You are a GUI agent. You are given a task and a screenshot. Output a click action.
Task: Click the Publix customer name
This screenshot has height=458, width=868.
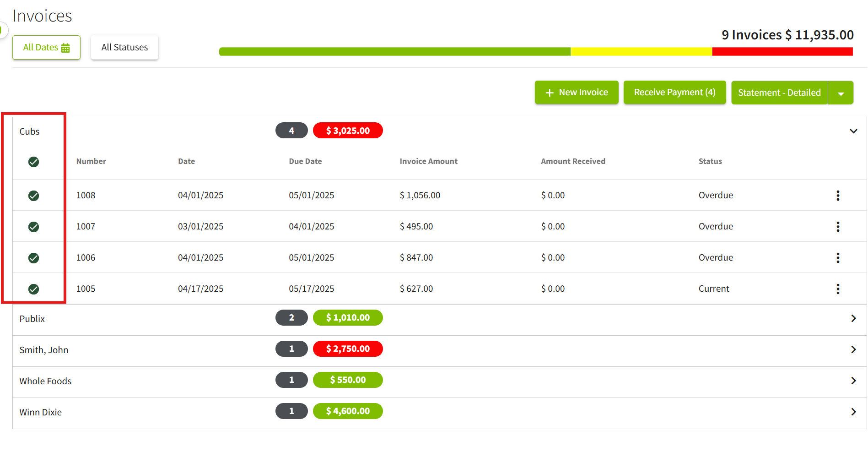coord(32,319)
